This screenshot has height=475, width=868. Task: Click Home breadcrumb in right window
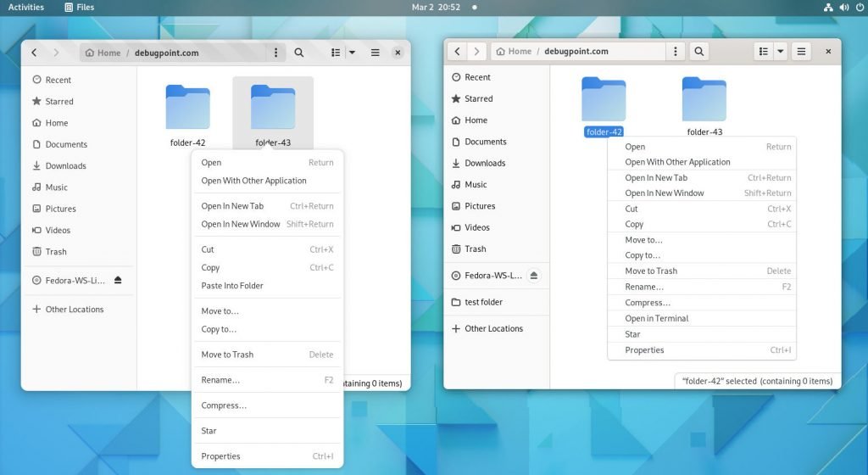click(514, 51)
